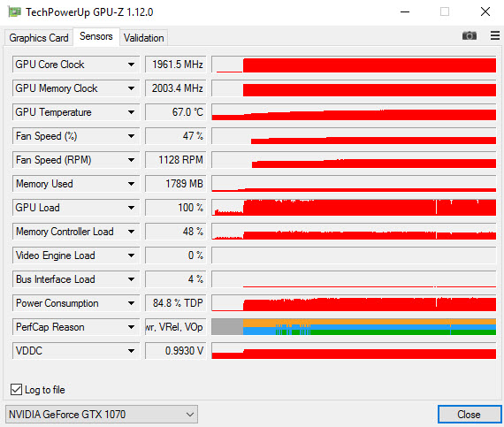
Task: Click the 0 % video engine value
Action: pos(175,255)
